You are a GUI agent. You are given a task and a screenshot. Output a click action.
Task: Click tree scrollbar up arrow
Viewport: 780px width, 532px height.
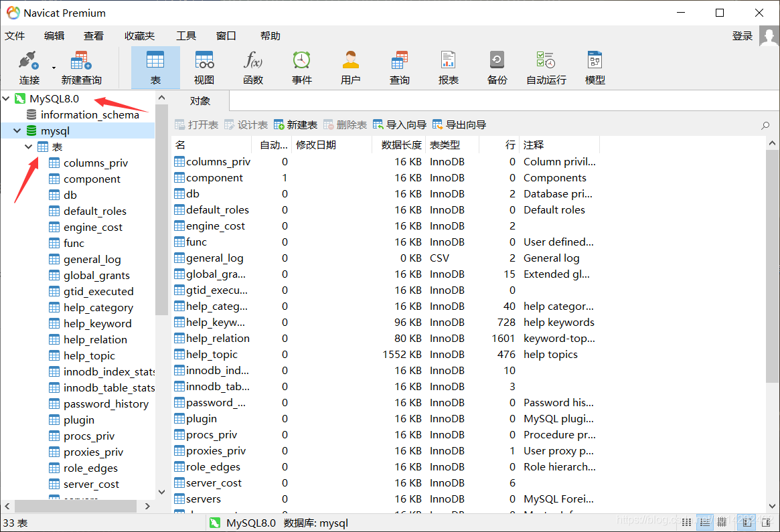pyautogui.click(x=161, y=98)
